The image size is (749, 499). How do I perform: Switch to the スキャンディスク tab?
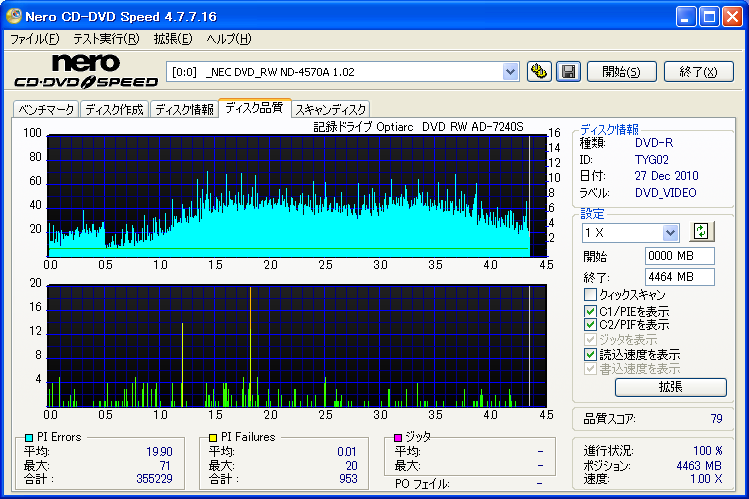(x=331, y=109)
